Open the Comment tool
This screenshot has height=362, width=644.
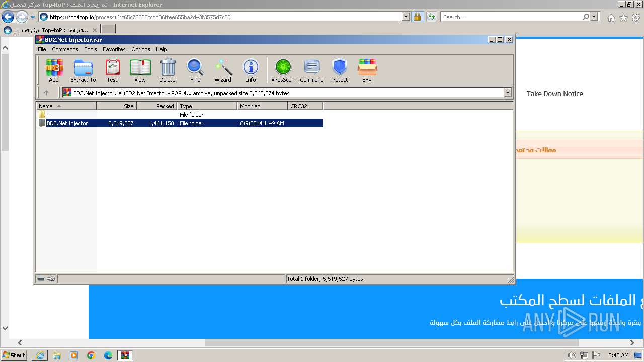(311, 70)
